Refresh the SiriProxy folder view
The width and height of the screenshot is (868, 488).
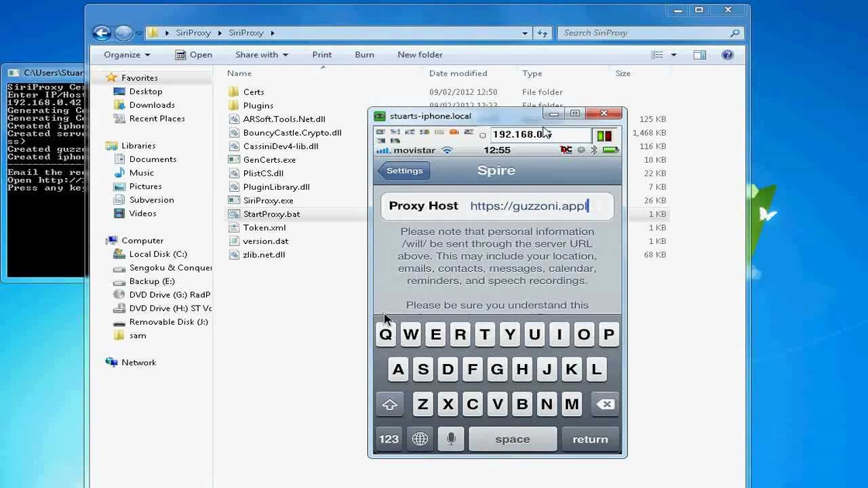542,33
